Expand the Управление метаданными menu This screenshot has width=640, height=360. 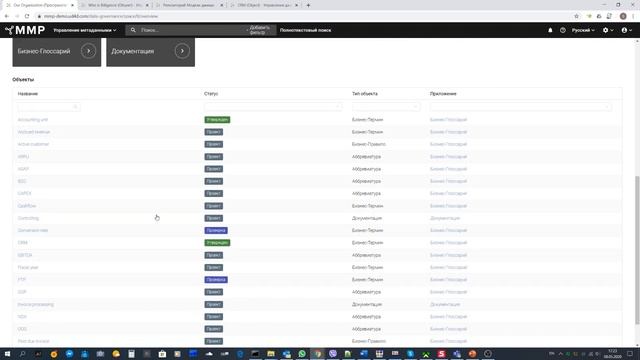[x=84, y=30]
